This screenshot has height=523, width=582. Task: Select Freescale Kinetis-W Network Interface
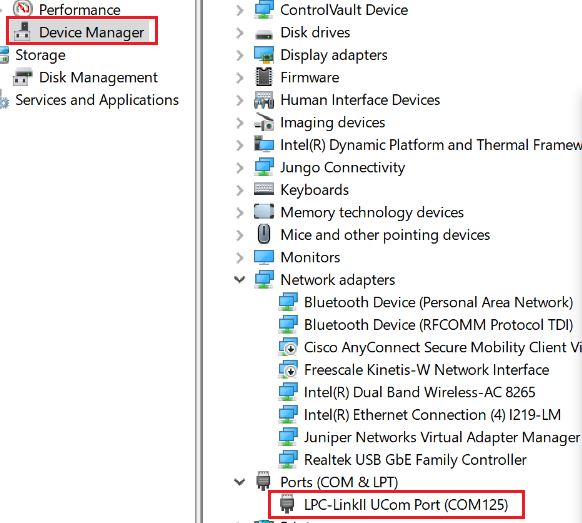click(x=426, y=370)
